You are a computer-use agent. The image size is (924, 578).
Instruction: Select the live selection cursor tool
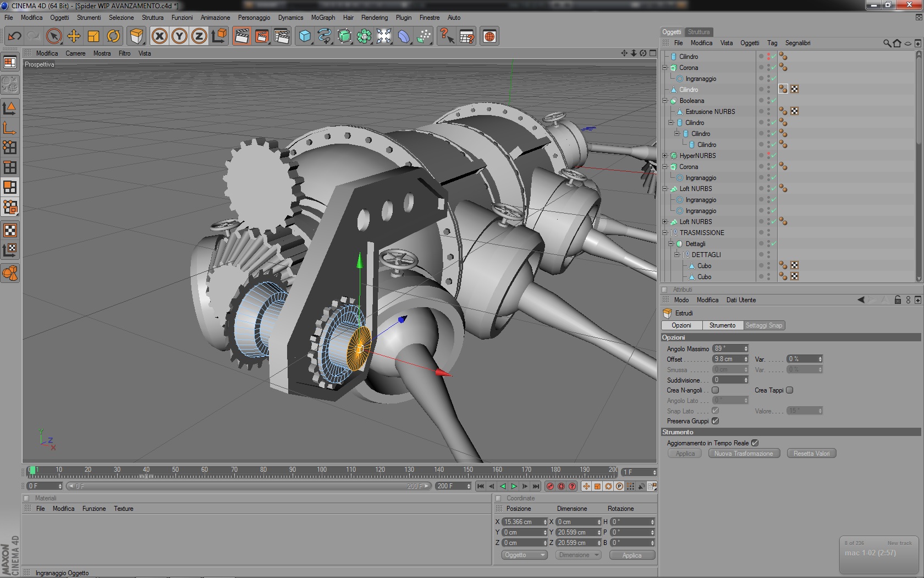pyautogui.click(x=53, y=36)
